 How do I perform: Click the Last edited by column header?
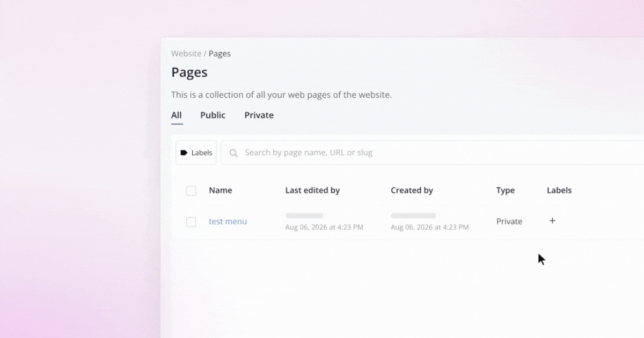pyautogui.click(x=312, y=190)
